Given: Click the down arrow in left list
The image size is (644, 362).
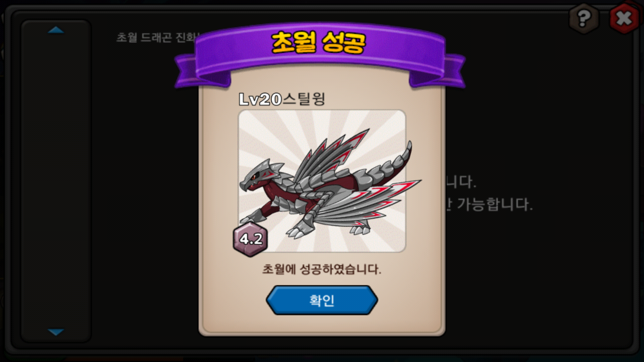Looking at the screenshot, I should tap(56, 332).
